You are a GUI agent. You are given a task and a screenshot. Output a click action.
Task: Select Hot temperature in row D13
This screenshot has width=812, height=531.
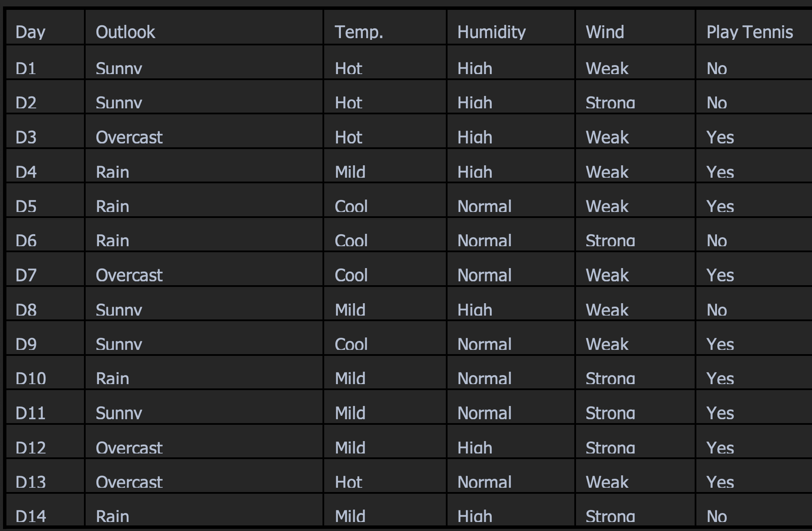(349, 482)
